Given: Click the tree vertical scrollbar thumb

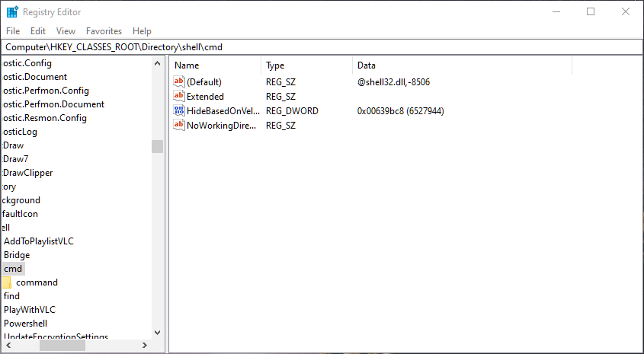Looking at the screenshot, I should tap(157, 146).
